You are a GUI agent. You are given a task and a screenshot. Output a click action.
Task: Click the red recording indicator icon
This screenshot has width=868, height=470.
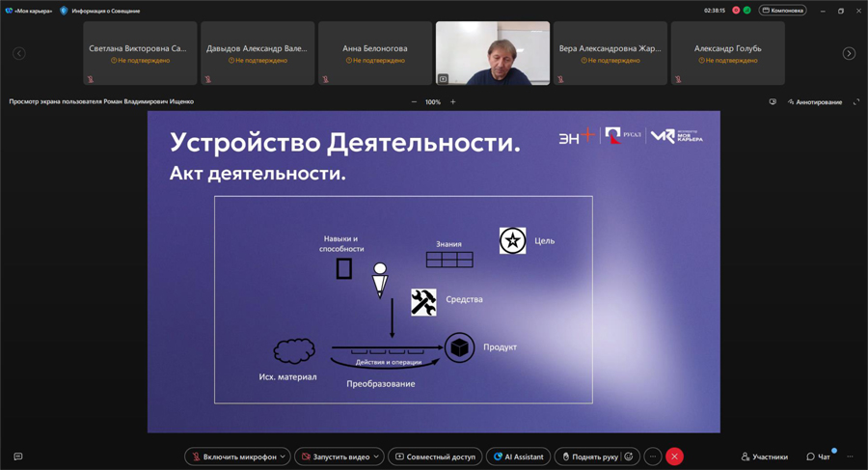tap(736, 11)
